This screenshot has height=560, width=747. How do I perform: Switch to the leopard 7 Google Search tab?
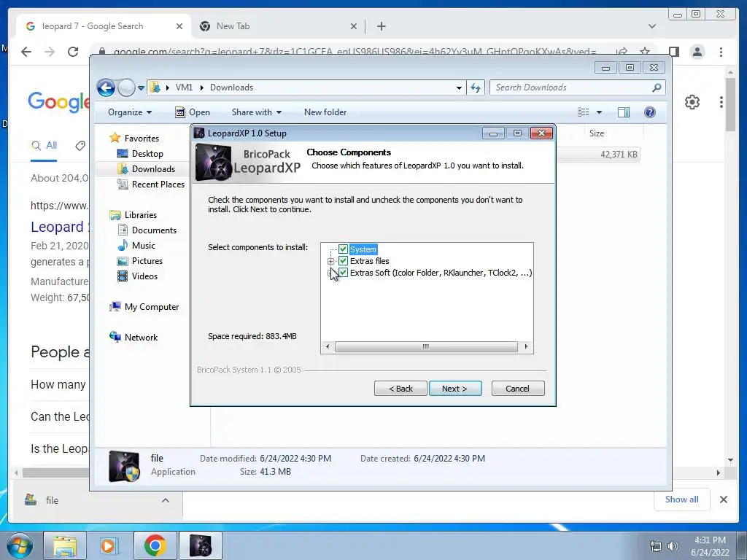93,26
